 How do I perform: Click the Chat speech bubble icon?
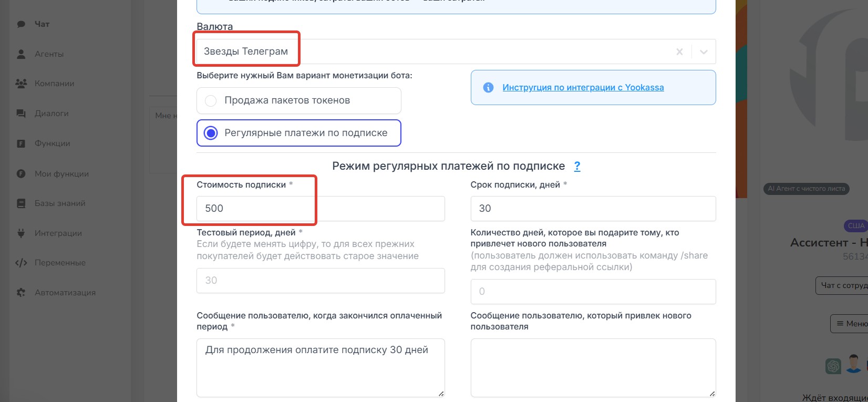[x=21, y=24]
